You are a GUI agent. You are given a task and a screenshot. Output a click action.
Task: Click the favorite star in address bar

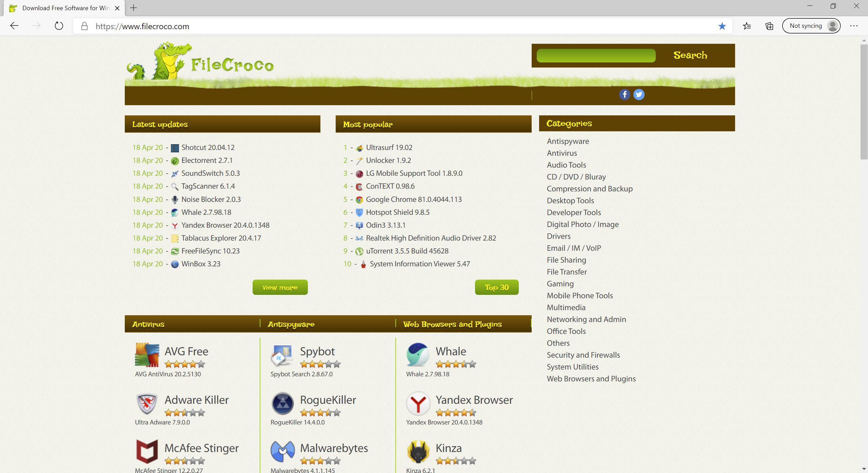(722, 26)
